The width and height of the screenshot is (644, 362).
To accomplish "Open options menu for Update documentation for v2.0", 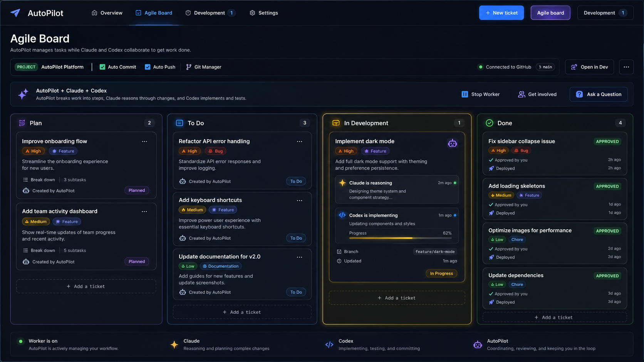I will click(300, 257).
